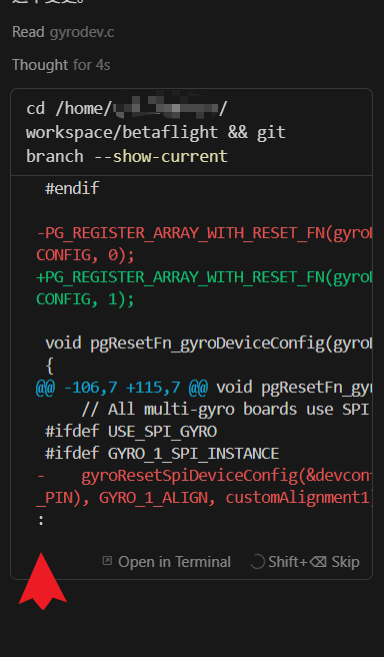Click the '#ifdef GYRO_1_SPI_INSTANCE' line
384x657 pixels.
162,454
